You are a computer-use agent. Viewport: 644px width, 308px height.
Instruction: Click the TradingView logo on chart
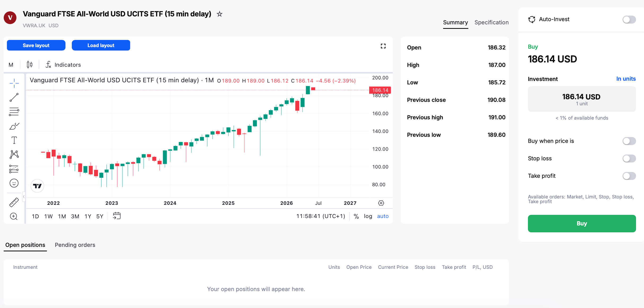point(37,186)
